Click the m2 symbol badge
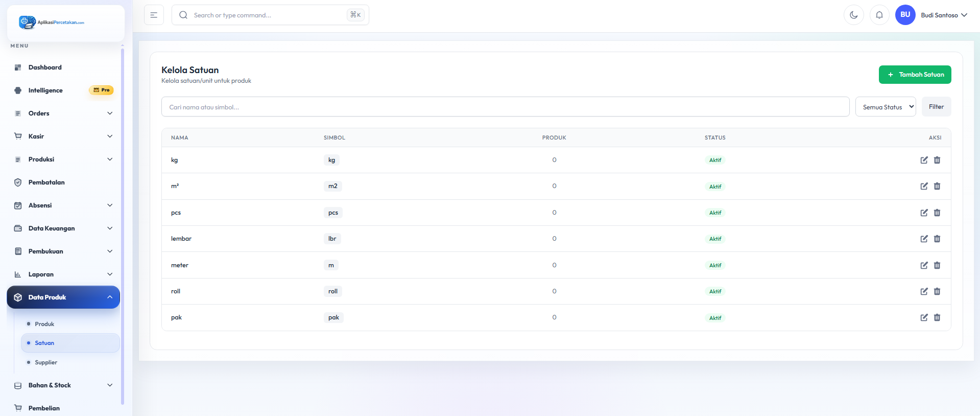Viewport: 980px width, 416px height. (332, 186)
